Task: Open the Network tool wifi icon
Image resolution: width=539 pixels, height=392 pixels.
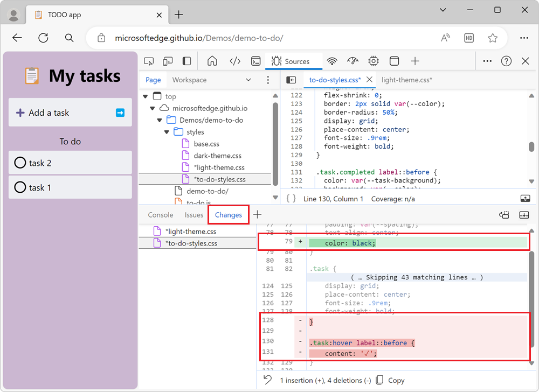Action: pyautogui.click(x=332, y=61)
